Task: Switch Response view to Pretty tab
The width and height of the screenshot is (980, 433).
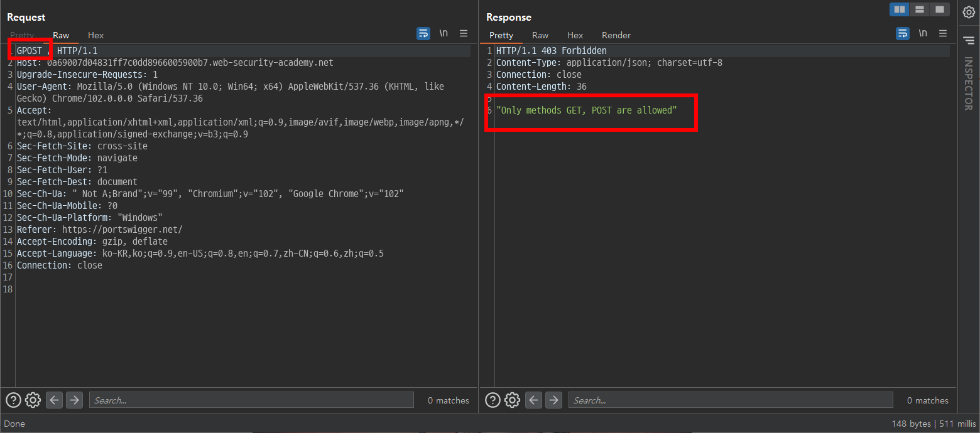Action: click(501, 35)
